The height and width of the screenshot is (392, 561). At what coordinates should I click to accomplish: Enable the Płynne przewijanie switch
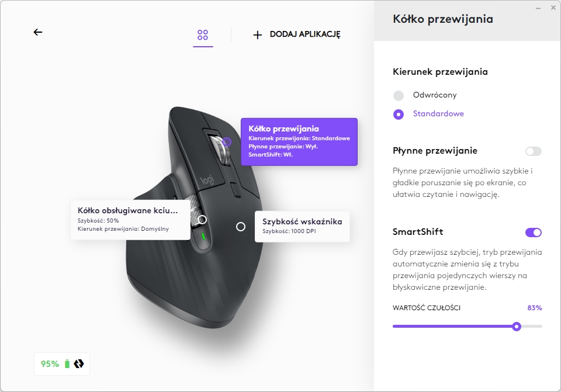[x=534, y=151]
